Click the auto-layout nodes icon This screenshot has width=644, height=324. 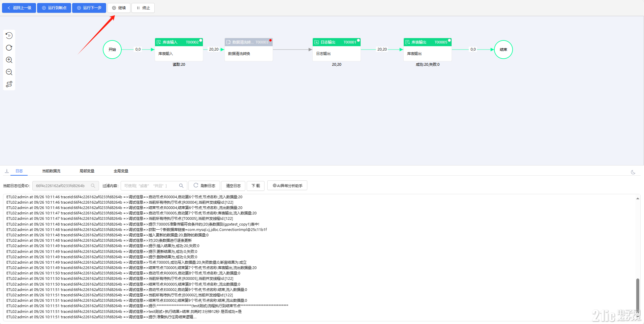tap(9, 84)
